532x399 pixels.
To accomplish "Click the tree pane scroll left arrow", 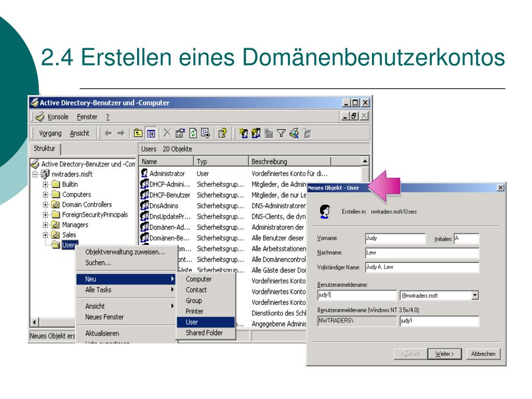I will (34, 322).
